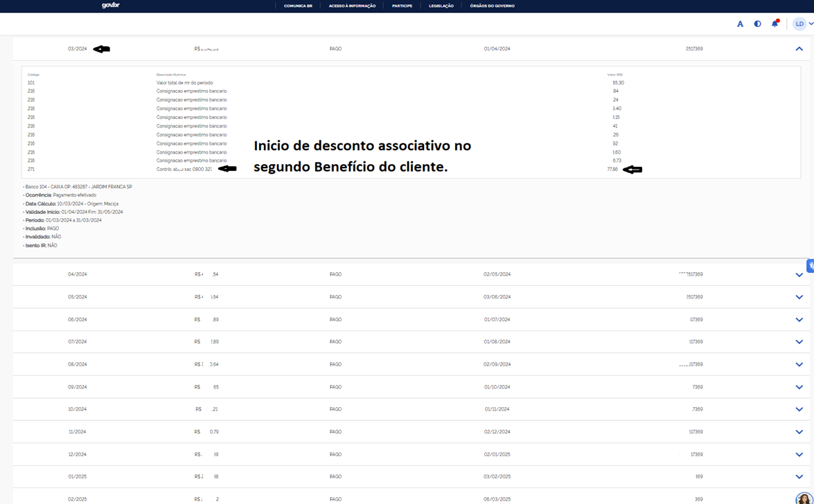The height and width of the screenshot is (504, 814).
Task: Click the 77,86 value
Action: click(x=612, y=169)
